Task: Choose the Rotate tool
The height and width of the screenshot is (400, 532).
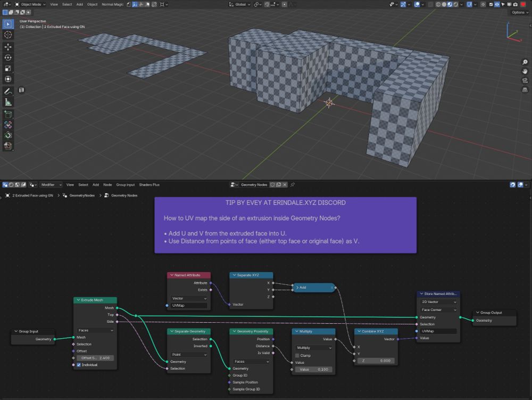Action: (8, 58)
